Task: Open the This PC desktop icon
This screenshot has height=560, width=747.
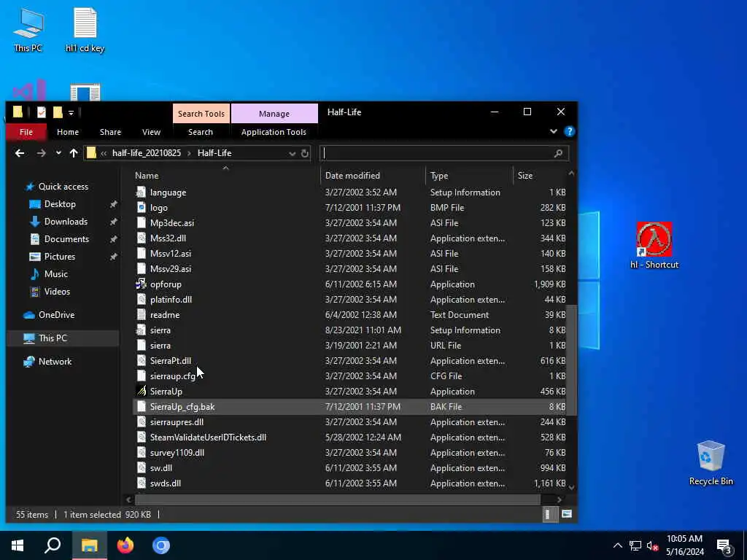Action: 28,30
